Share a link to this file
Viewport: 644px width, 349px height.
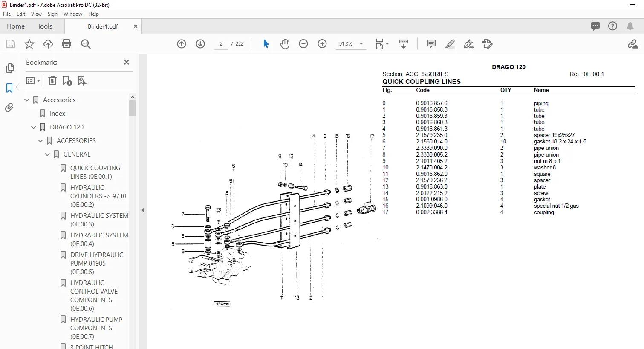(x=632, y=44)
